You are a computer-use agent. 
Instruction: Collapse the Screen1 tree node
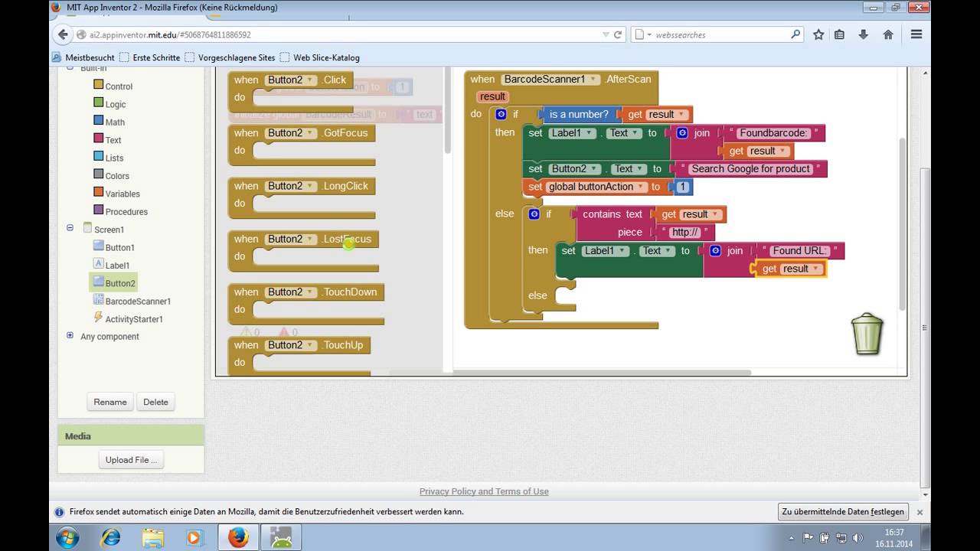pos(70,228)
